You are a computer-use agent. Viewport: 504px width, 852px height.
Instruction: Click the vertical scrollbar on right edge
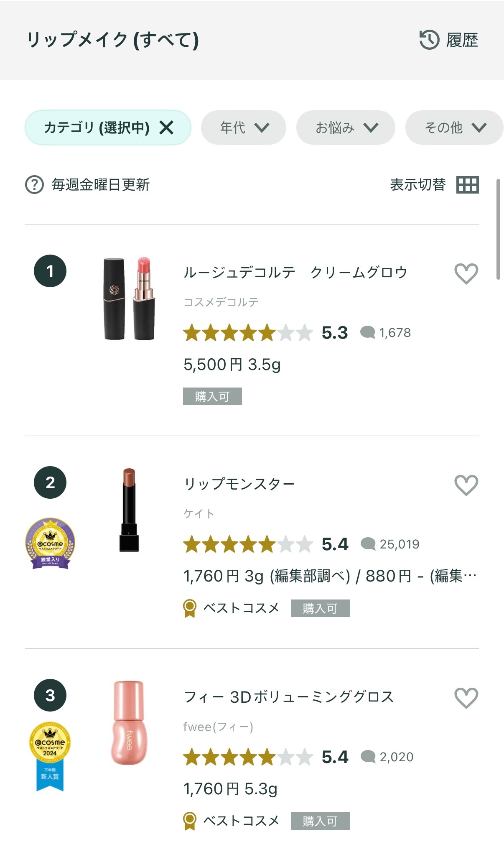tap(498, 229)
